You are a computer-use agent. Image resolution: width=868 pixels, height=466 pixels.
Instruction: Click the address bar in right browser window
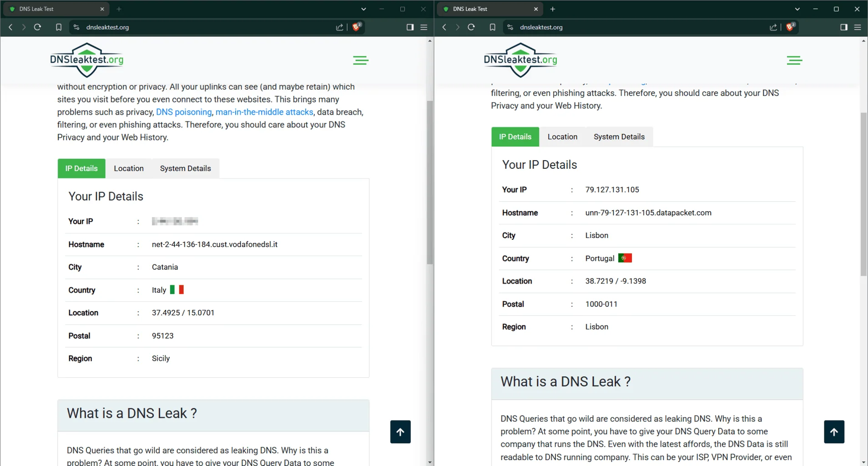click(637, 27)
